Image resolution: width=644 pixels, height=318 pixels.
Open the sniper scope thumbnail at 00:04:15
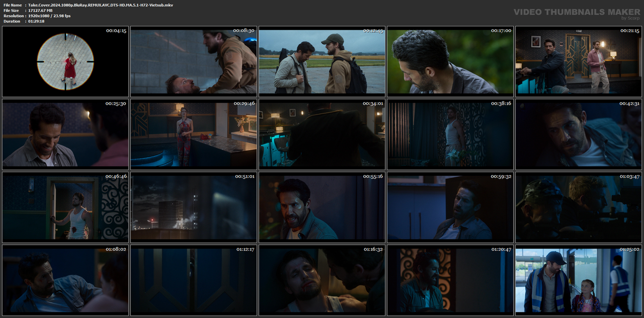click(x=65, y=61)
